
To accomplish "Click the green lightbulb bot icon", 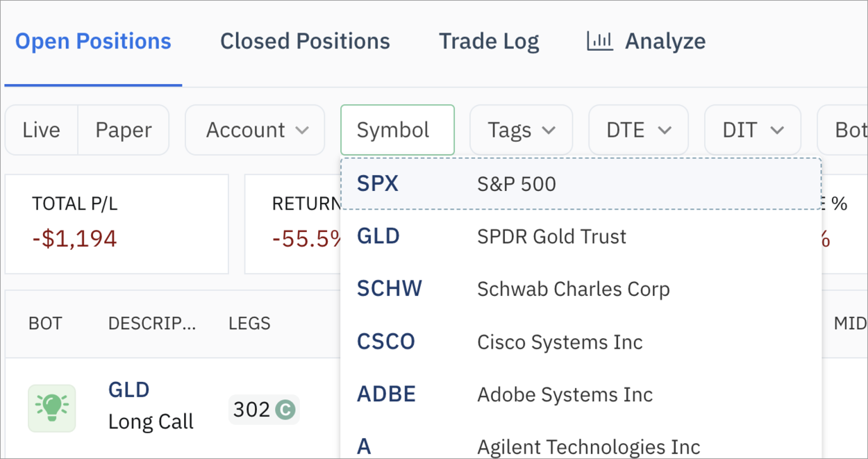I will click(x=52, y=408).
